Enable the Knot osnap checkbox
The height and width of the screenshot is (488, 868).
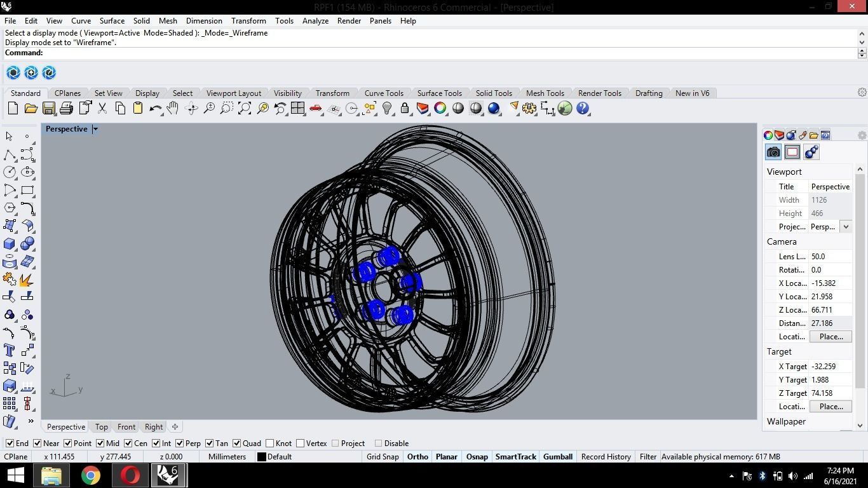270,444
